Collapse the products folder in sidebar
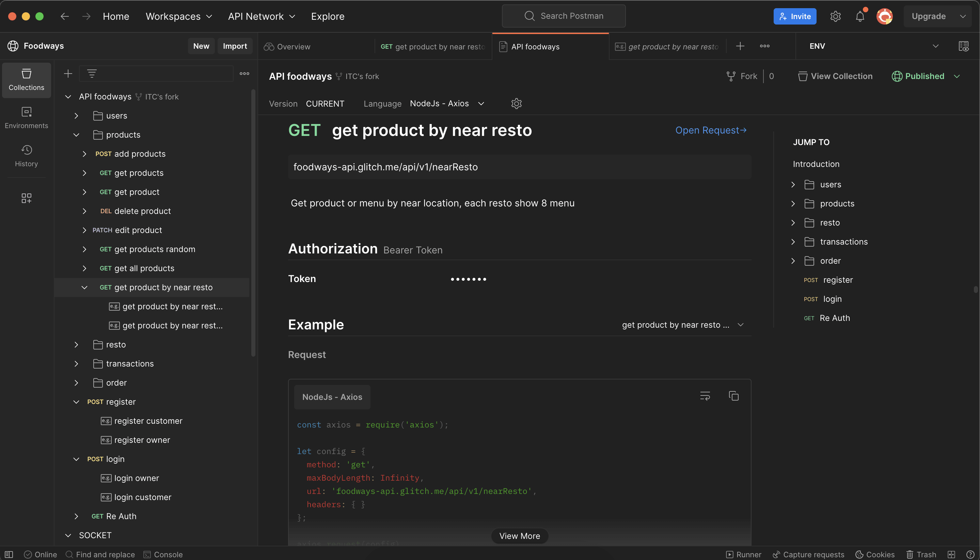This screenshot has width=980, height=560. [76, 135]
